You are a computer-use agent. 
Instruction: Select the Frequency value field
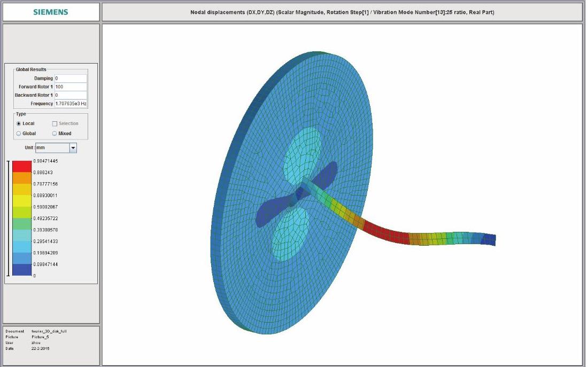coord(71,104)
